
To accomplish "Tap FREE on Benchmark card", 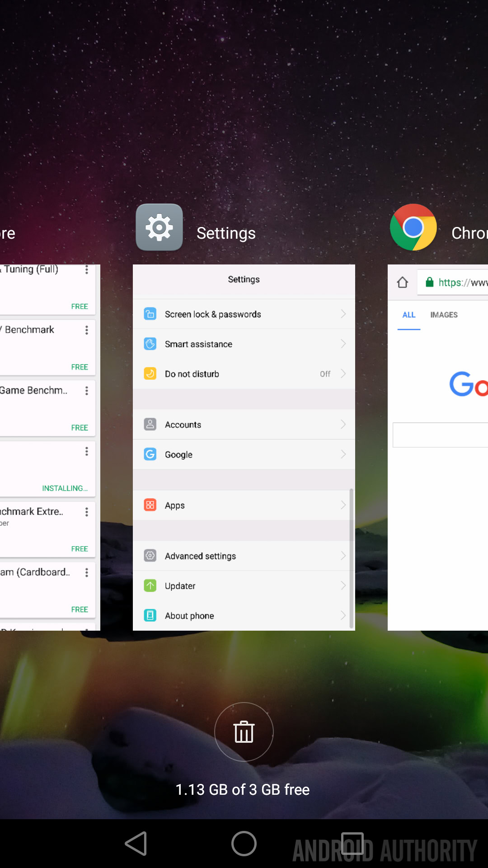I will pos(80,367).
